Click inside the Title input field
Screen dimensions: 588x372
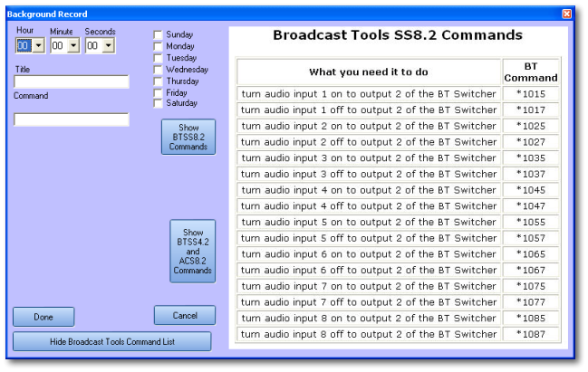pos(72,81)
